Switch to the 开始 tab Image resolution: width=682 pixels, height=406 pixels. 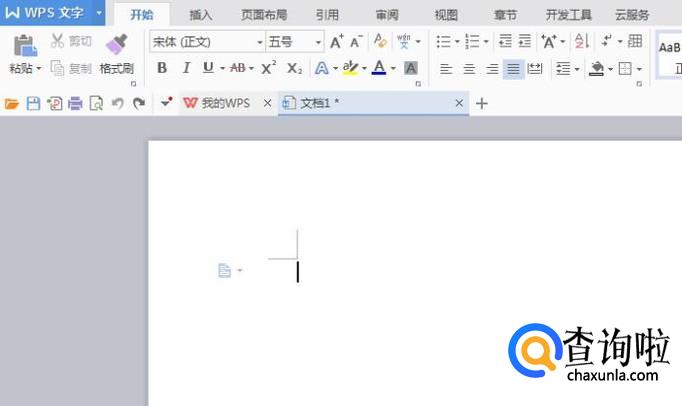click(x=142, y=15)
